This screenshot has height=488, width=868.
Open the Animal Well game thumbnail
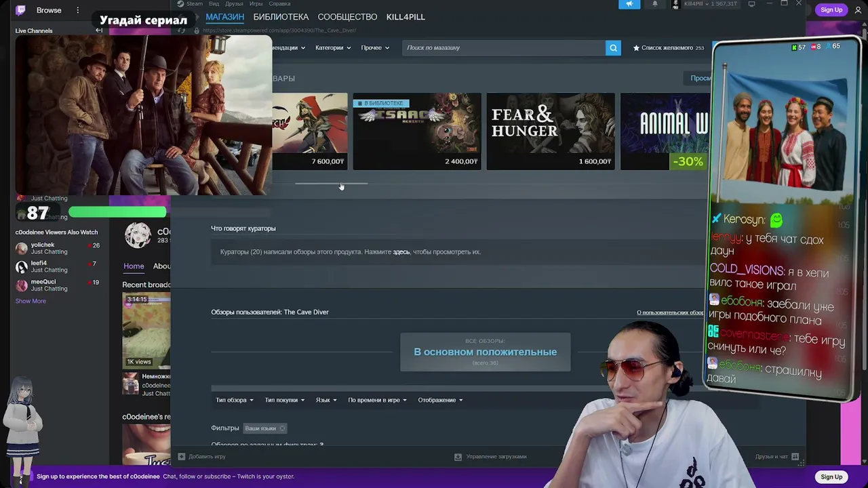[x=665, y=131]
